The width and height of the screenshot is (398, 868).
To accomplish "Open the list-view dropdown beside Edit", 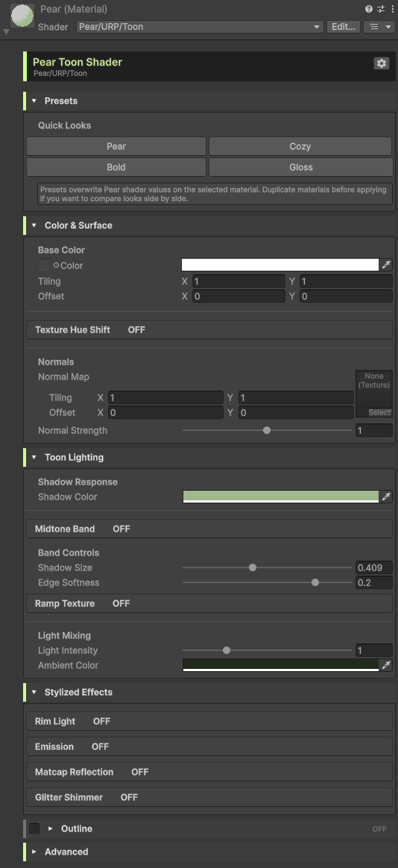I will (x=379, y=27).
